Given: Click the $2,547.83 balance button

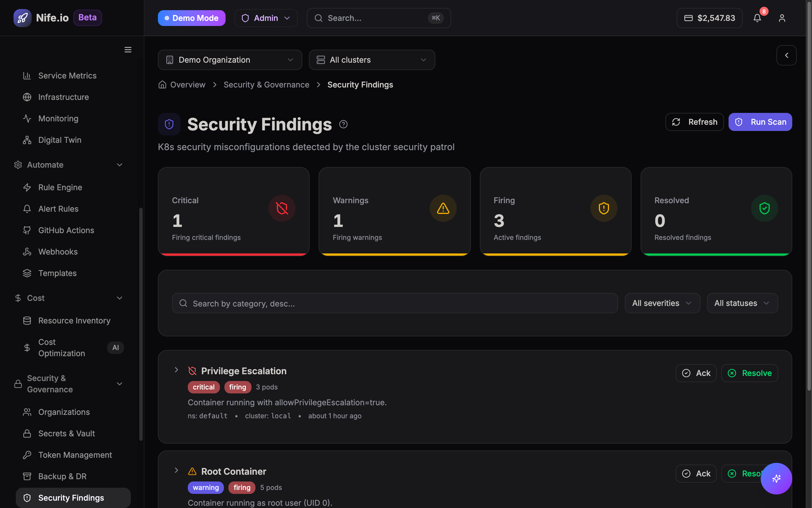Looking at the screenshot, I should [x=709, y=18].
